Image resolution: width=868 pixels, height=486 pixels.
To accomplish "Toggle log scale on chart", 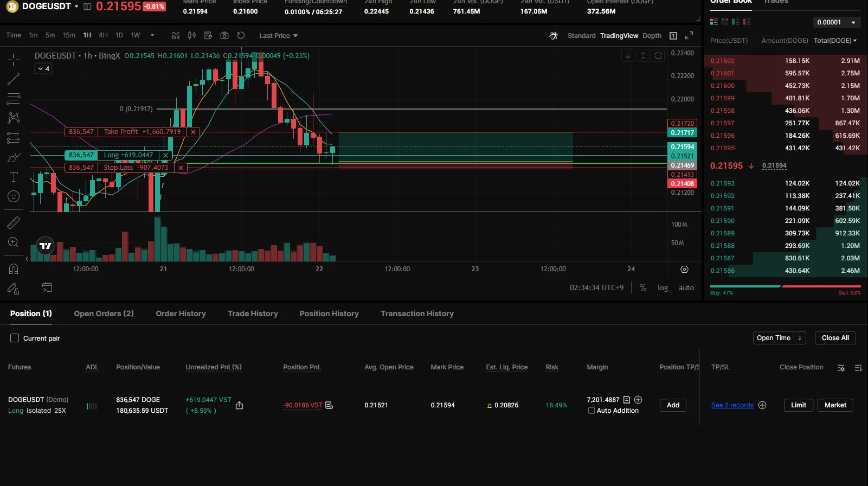I will click(663, 288).
